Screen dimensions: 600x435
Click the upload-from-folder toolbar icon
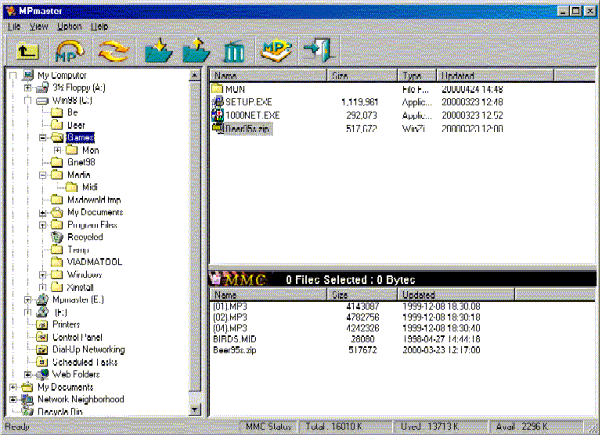click(x=196, y=49)
